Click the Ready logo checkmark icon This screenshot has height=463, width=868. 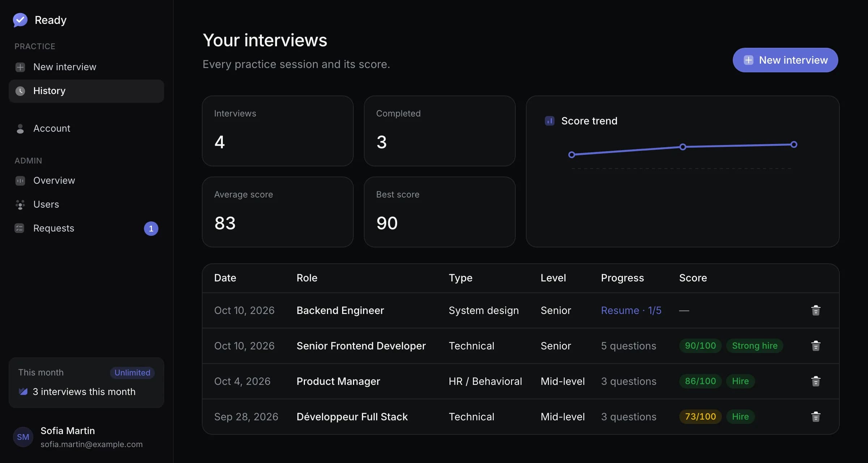20,20
